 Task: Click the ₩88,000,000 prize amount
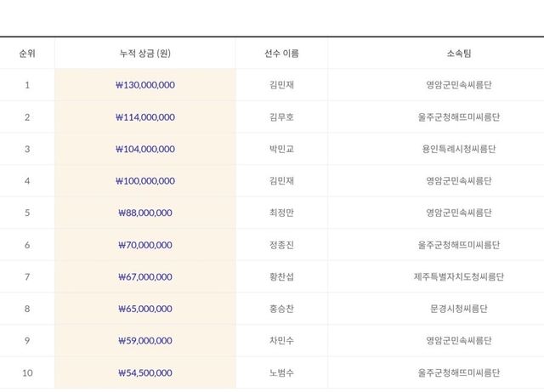(145, 213)
